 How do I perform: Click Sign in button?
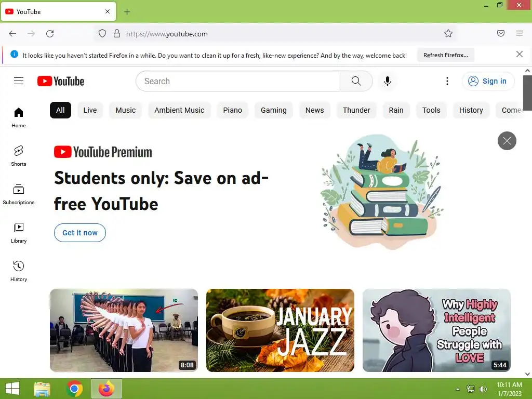click(x=488, y=81)
